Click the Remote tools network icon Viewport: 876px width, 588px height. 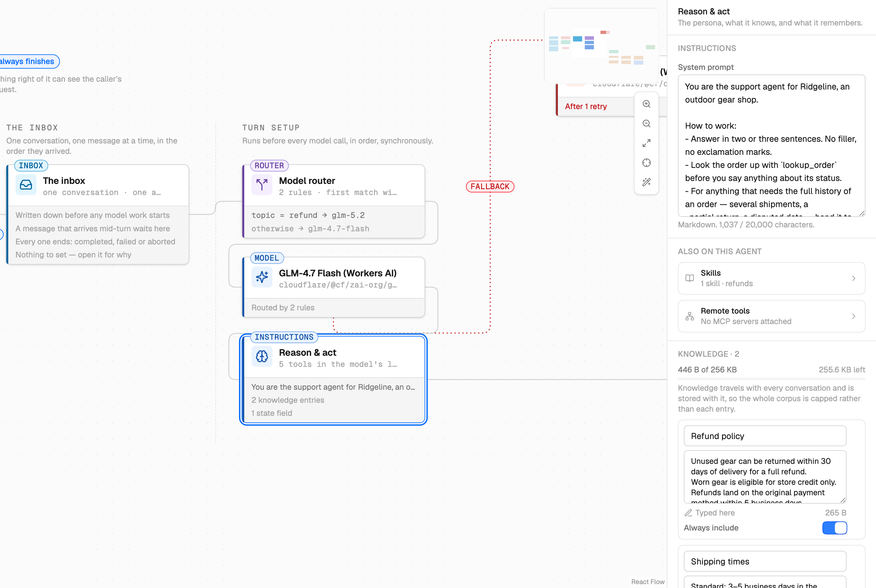point(690,316)
